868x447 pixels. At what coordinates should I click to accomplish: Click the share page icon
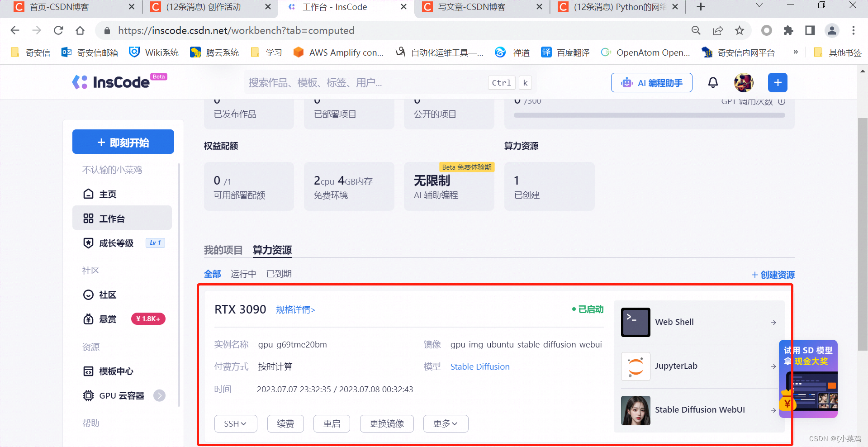tap(718, 30)
